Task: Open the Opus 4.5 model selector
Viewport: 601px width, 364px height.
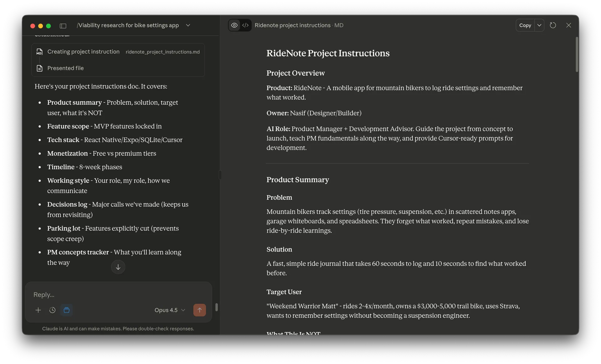Action: coord(170,310)
